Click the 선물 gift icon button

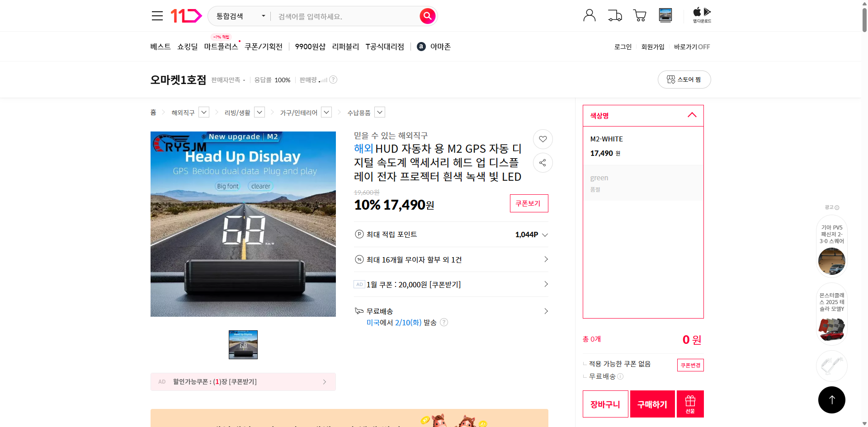point(689,404)
